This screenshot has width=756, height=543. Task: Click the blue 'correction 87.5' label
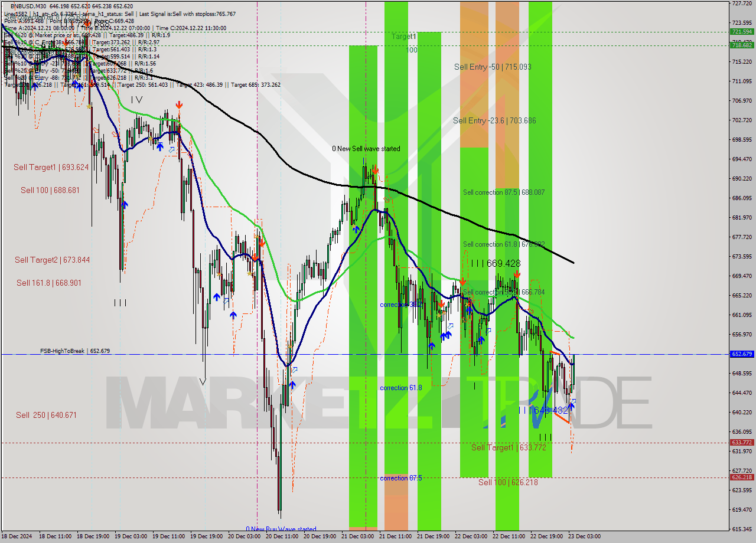pyautogui.click(x=400, y=478)
